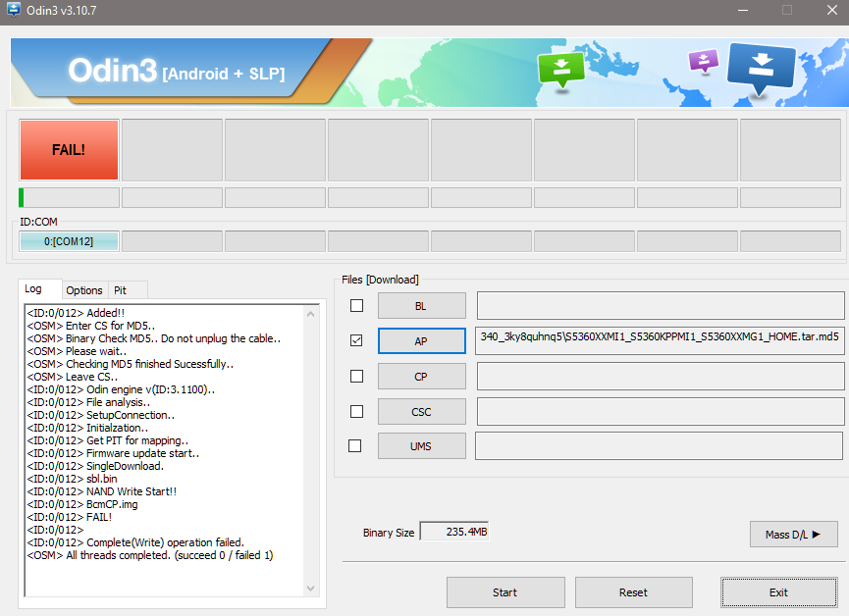The image size is (849, 616).
Task: Click log line "<ID:0/012> sbl.bin"
Action: pyautogui.click(x=72, y=479)
